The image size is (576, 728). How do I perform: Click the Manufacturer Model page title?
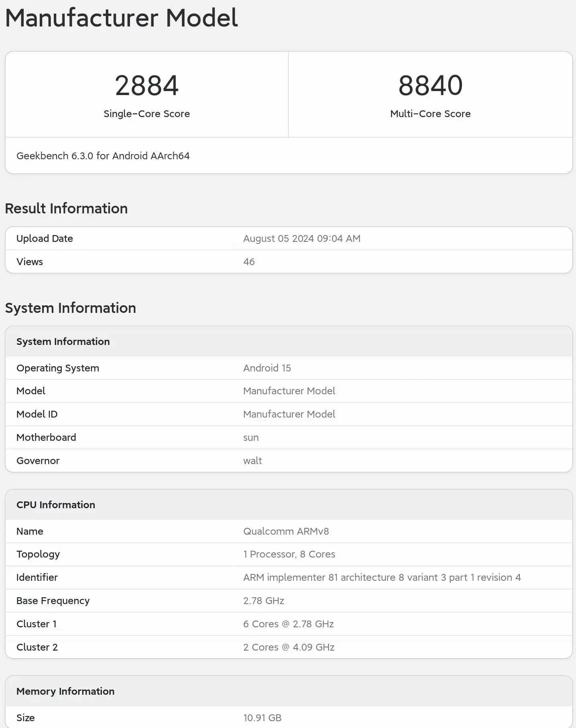click(121, 18)
